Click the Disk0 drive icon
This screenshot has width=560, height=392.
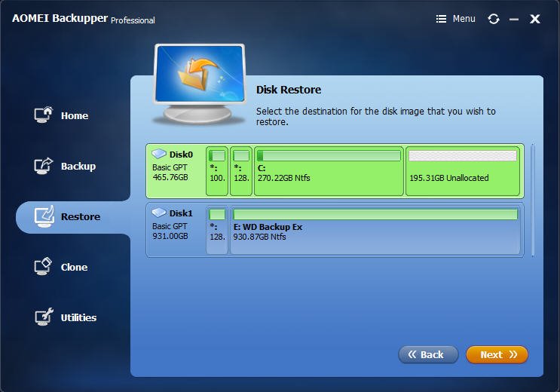click(x=159, y=154)
